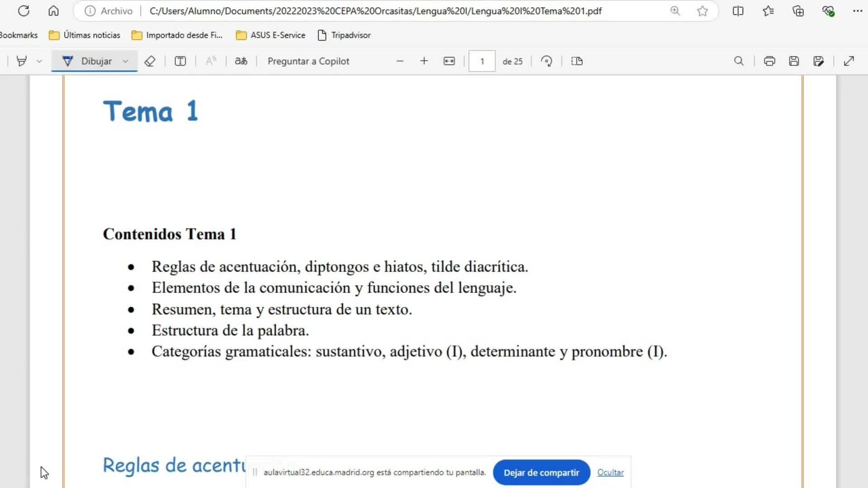Enter full screen mode icon
Viewport: 868px width, 488px height.
pyautogui.click(x=849, y=61)
